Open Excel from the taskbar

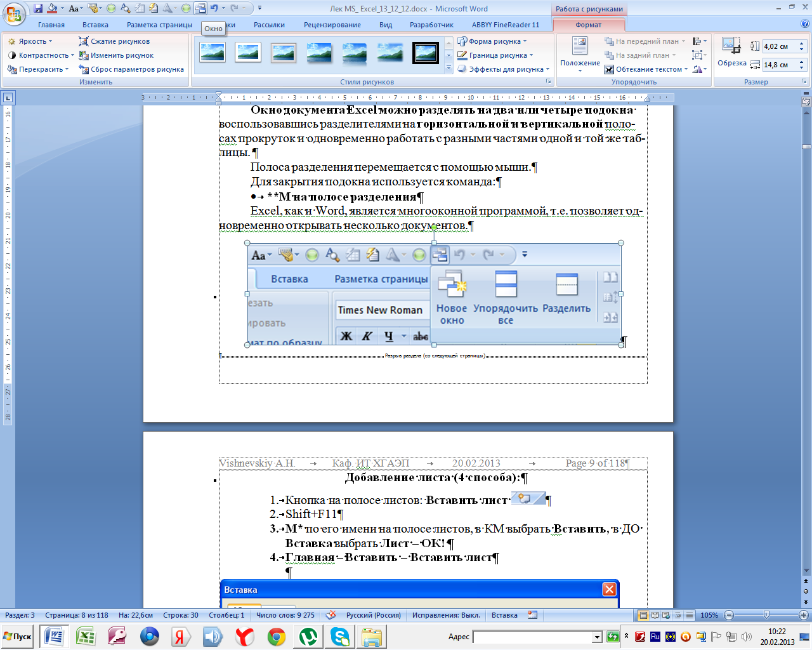coord(86,637)
